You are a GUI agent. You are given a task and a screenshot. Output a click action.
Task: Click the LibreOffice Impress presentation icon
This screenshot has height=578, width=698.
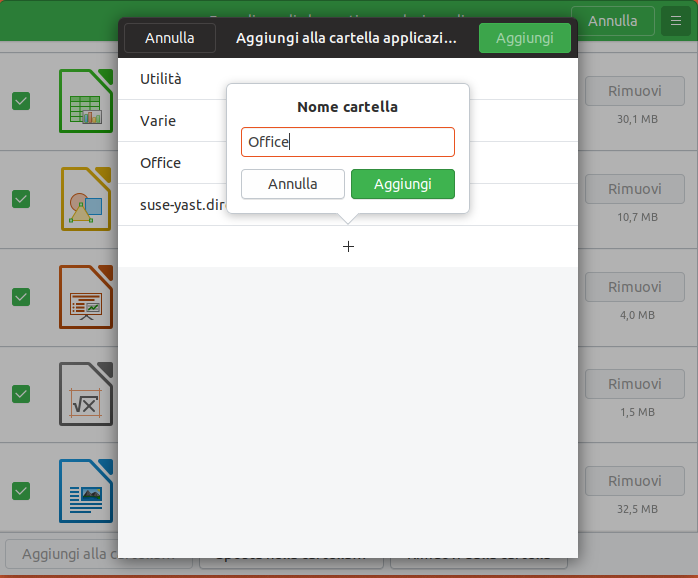click(x=86, y=296)
